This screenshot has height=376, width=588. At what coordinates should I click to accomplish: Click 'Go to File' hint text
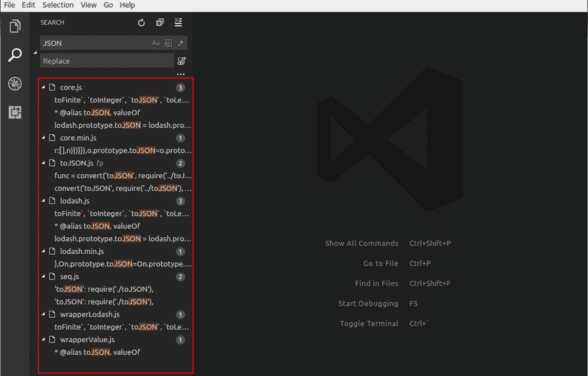[x=380, y=264]
